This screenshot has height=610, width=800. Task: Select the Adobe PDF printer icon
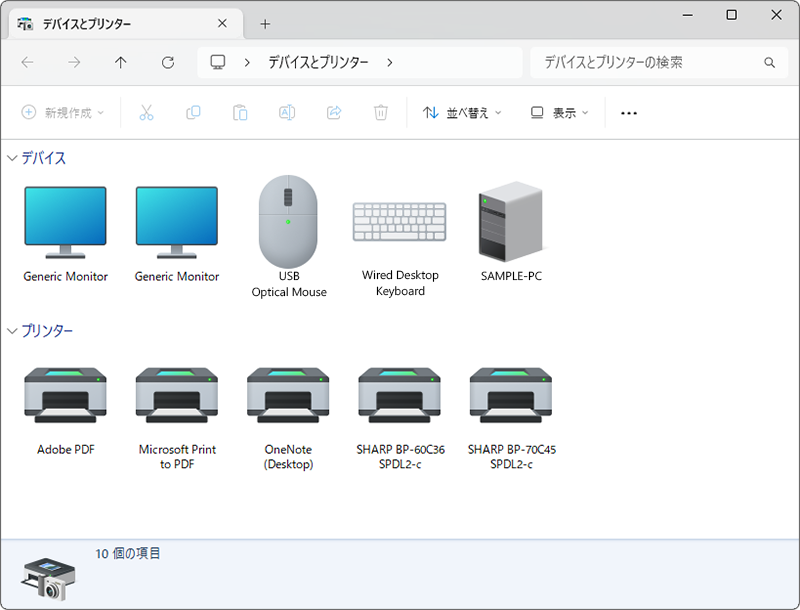[65, 395]
